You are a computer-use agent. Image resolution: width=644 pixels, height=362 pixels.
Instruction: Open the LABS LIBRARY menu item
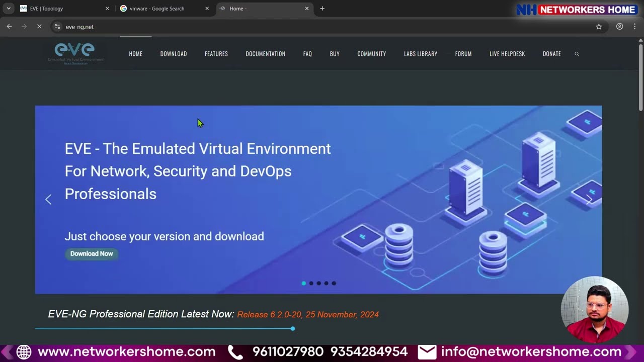point(421,54)
